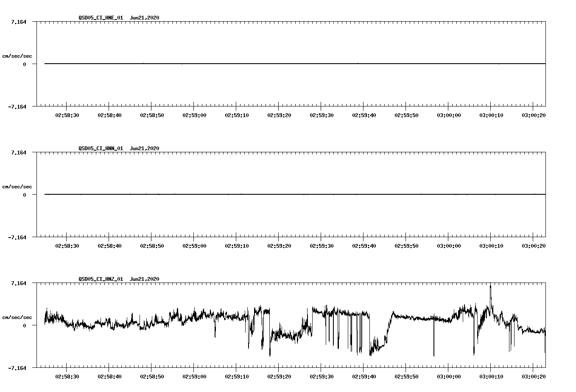The image size is (576, 392).
Task: Click the -7.164 lower limit on HNE chart
Action: (17, 106)
